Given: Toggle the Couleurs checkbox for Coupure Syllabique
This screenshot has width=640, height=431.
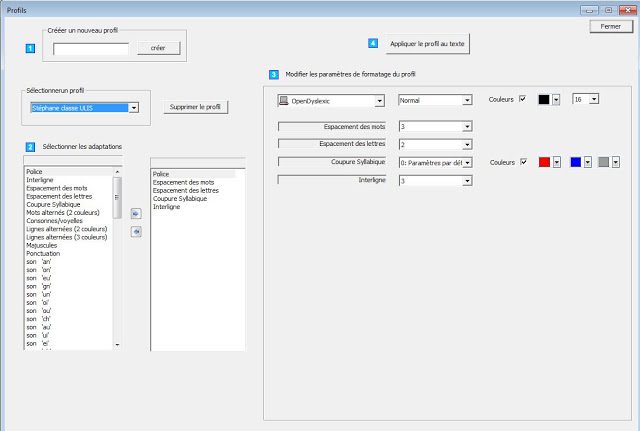Looking at the screenshot, I should pos(523,162).
